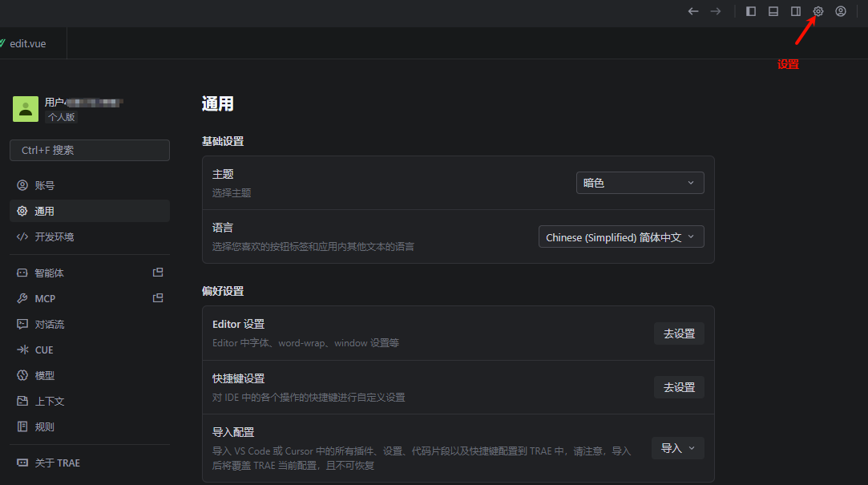This screenshot has width=868, height=485.
Task: Open the 主题 theme dropdown showing 暗色
Action: tap(640, 183)
